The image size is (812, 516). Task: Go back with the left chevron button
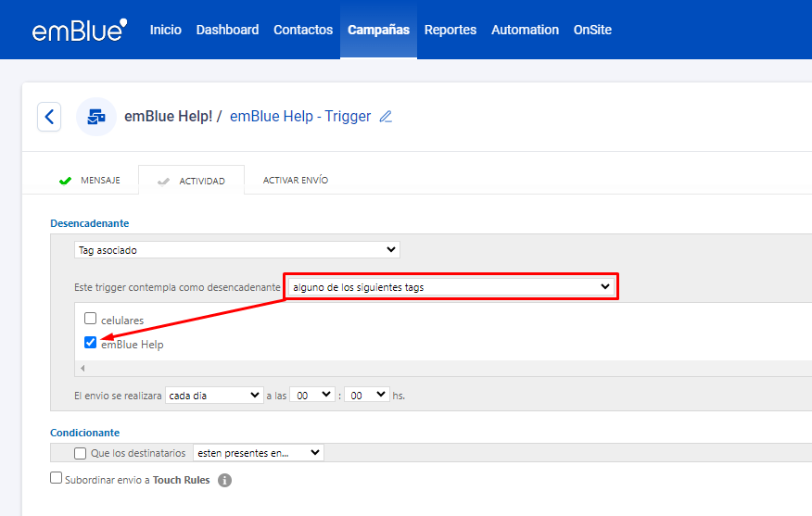tap(49, 117)
